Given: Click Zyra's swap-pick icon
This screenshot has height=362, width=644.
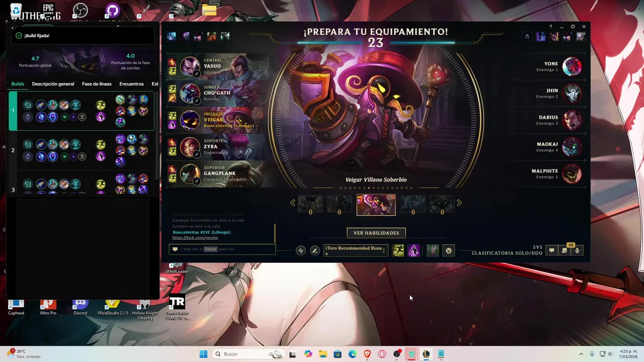Looking at the screenshot, I should (x=197, y=154).
